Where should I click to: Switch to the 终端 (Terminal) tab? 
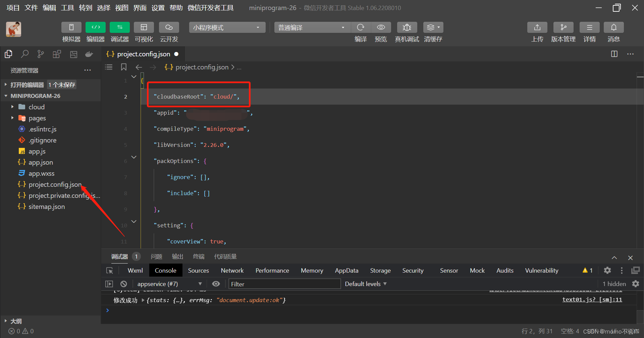(199, 257)
